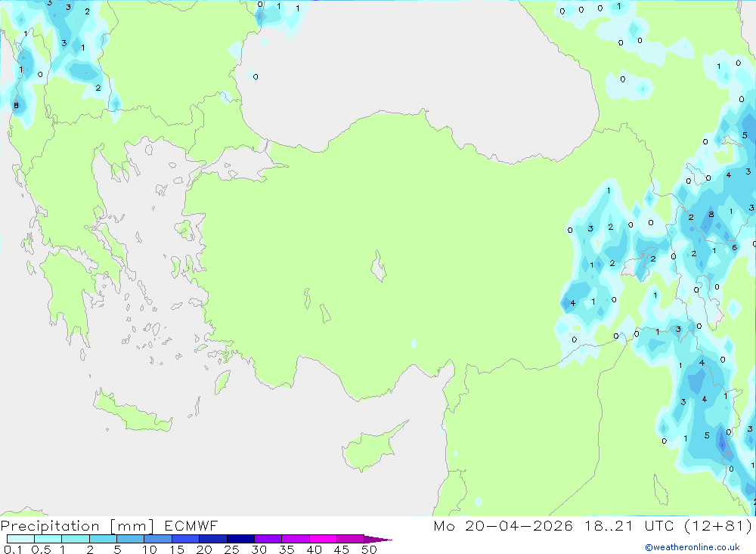This screenshot has height=554, width=756.
Task: Click the 0.1–0.5 mm lightest cyan legend swatch
Action: click(x=20, y=539)
